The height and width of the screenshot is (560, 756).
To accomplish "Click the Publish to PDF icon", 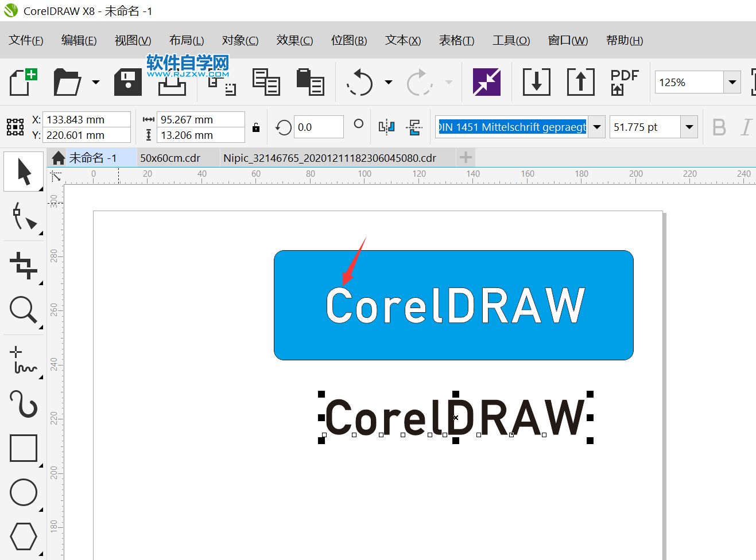I will tap(624, 82).
